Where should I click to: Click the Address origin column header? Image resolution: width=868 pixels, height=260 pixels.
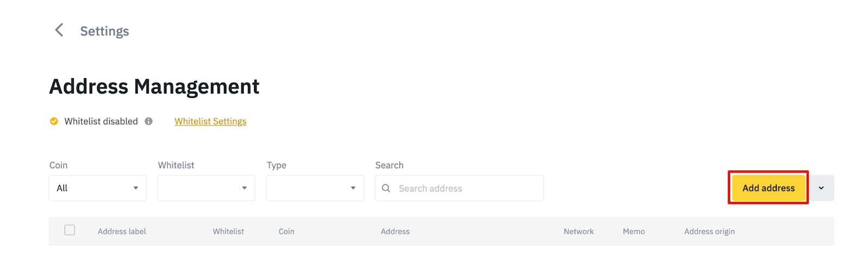pyautogui.click(x=710, y=231)
